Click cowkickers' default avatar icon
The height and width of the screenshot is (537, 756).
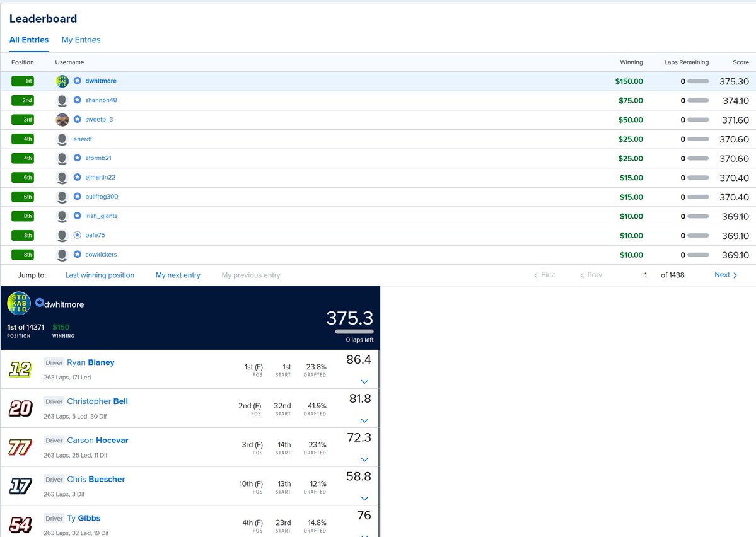pos(62,255)
